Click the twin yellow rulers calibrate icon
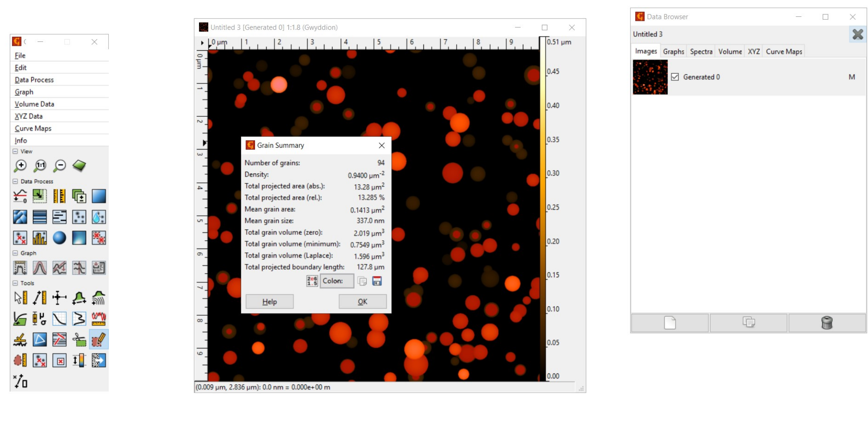 click(60, 196)
